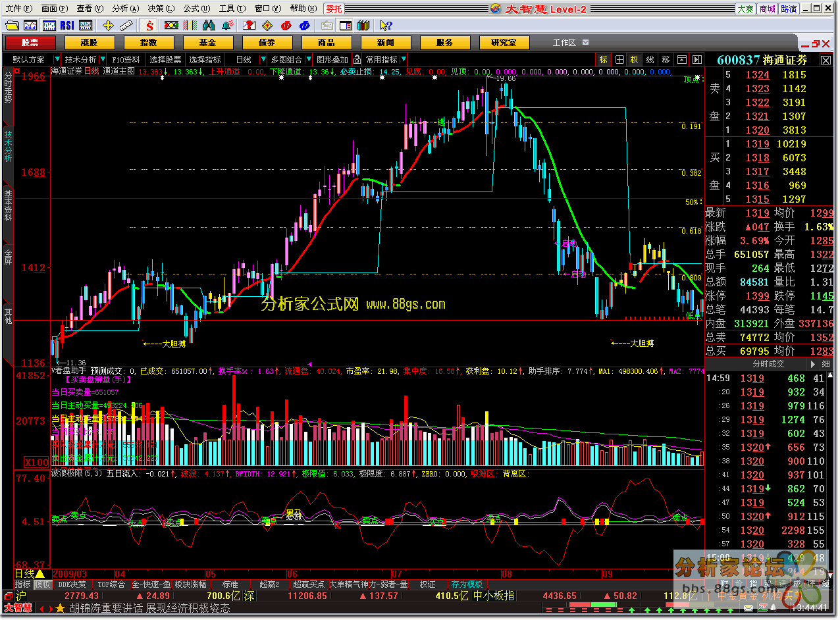Click the intraday trend chart toolbar icon
This screenshot has width=840, height=620.
coord(30,26)
